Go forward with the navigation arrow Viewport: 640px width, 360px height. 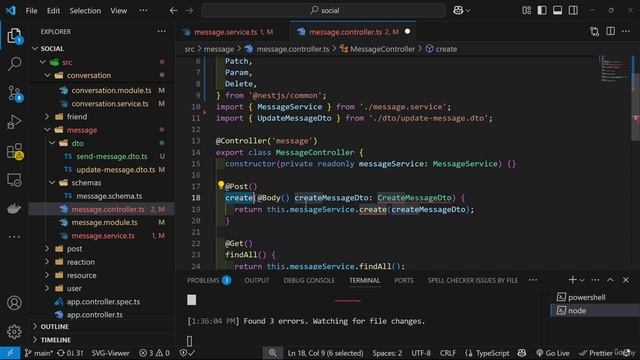[x=189, y=11]
